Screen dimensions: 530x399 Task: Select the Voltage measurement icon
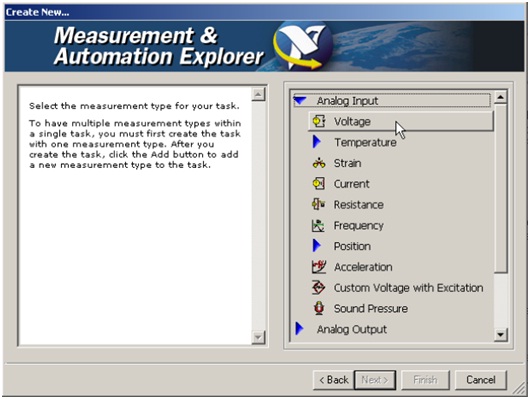pyautogui.click(x=319, y=121)
